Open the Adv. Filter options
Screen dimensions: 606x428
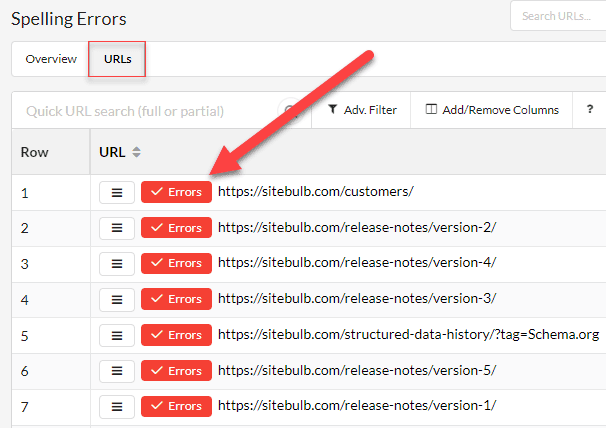pyautogui.click(x=362, y=110)
